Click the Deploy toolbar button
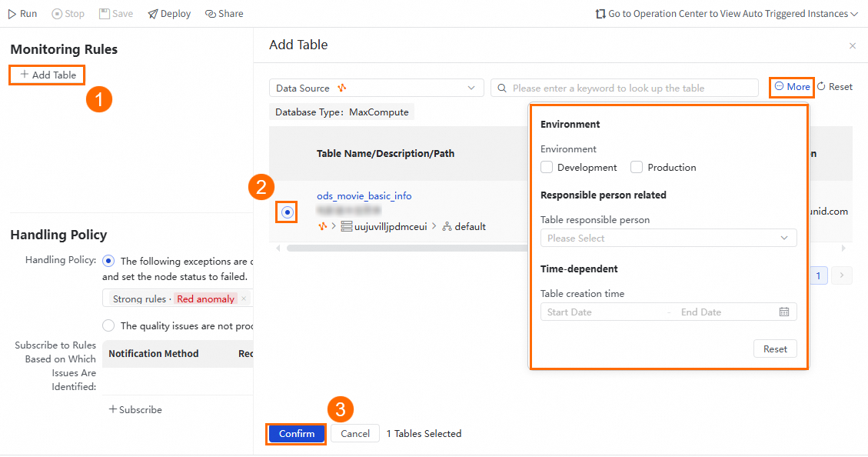 click(x=169, y=14)
